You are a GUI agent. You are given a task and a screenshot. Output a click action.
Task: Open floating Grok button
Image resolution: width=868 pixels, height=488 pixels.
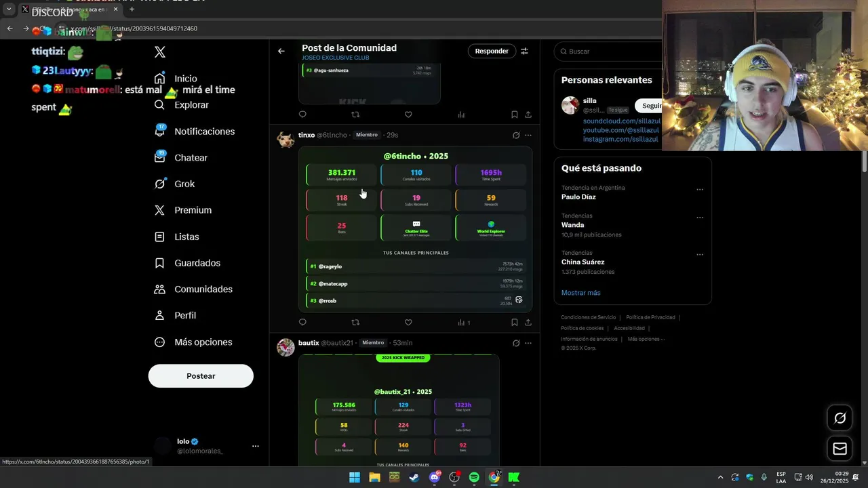840,418
